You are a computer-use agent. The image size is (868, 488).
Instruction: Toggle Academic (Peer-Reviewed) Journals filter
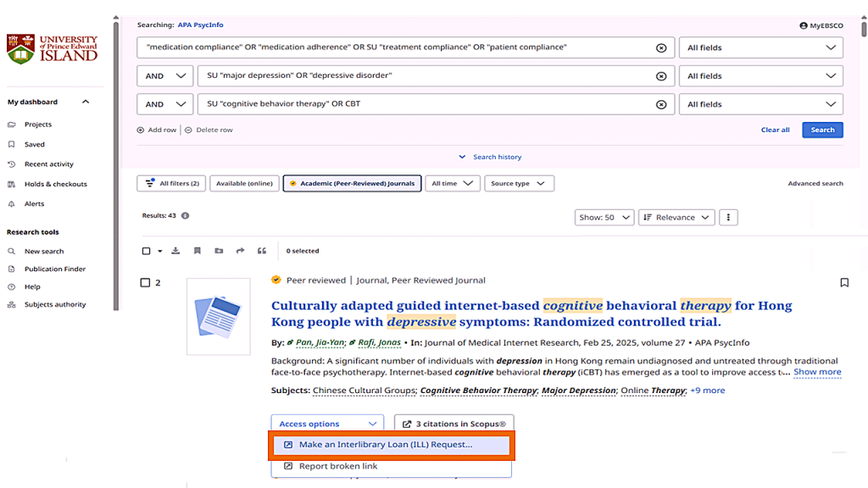click(352, 184)
